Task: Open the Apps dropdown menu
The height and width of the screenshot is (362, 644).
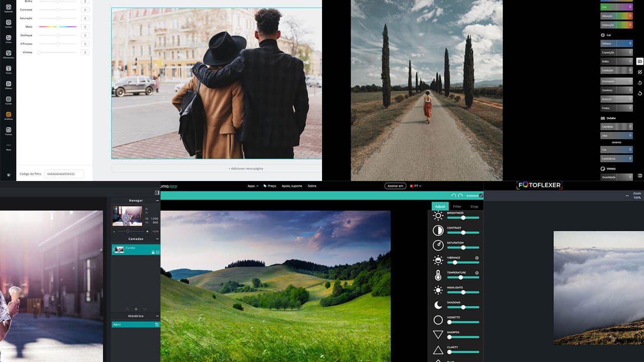Action: point(253,186)
